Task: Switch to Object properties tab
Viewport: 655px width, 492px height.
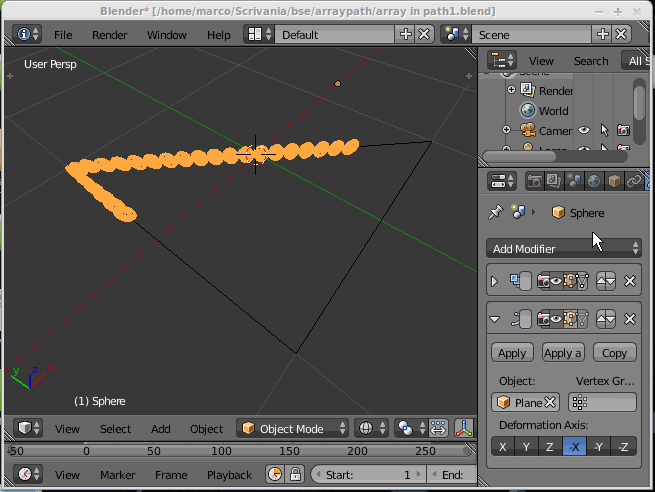Action: (x=614, y=181)
